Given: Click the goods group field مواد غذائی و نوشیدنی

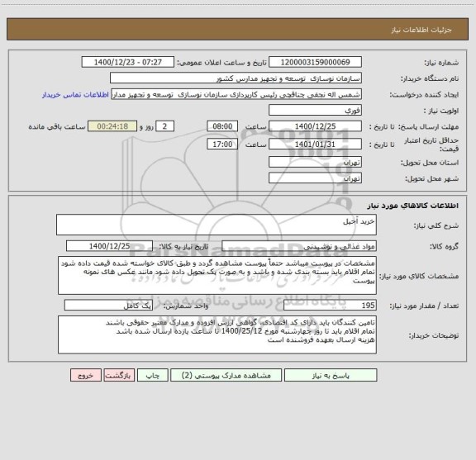Looking at the screenshot, I should (x=299, y=246).
